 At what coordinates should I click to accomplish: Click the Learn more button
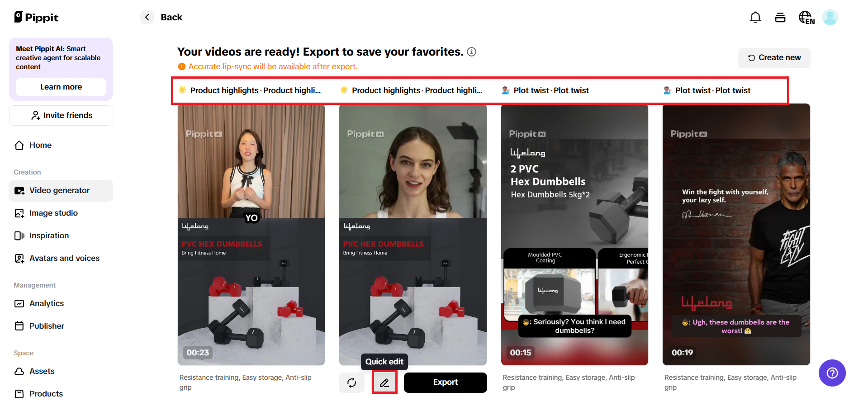point(61,87)
